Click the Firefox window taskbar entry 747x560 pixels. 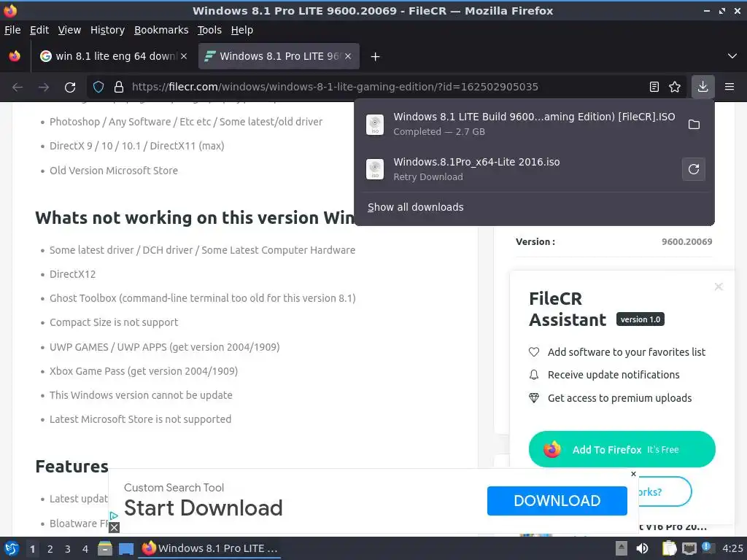coord(209,548)
